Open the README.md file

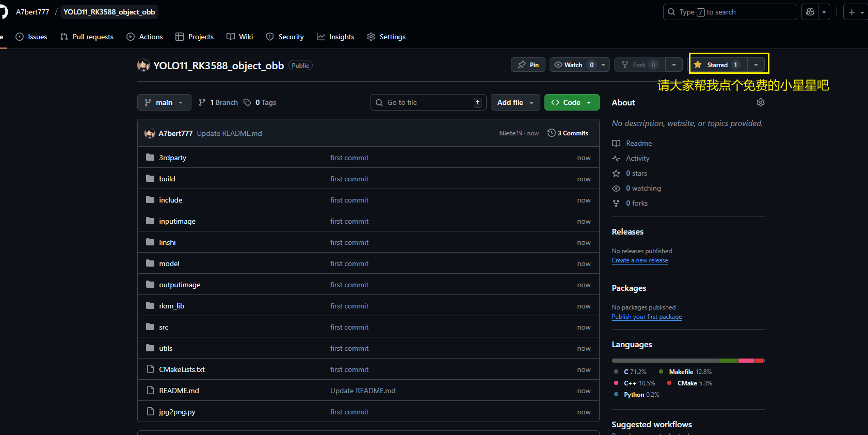(x=179, y=391)
